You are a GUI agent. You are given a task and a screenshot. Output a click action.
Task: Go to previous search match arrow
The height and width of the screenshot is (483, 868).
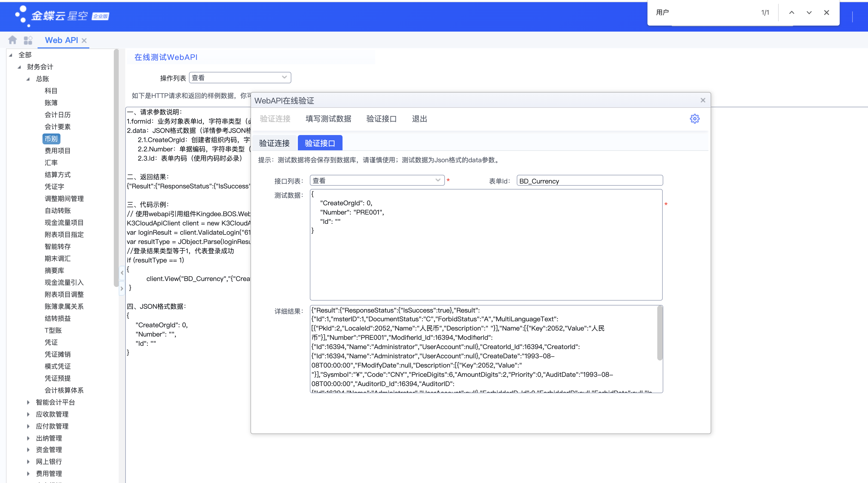click(x=791, y=13)
